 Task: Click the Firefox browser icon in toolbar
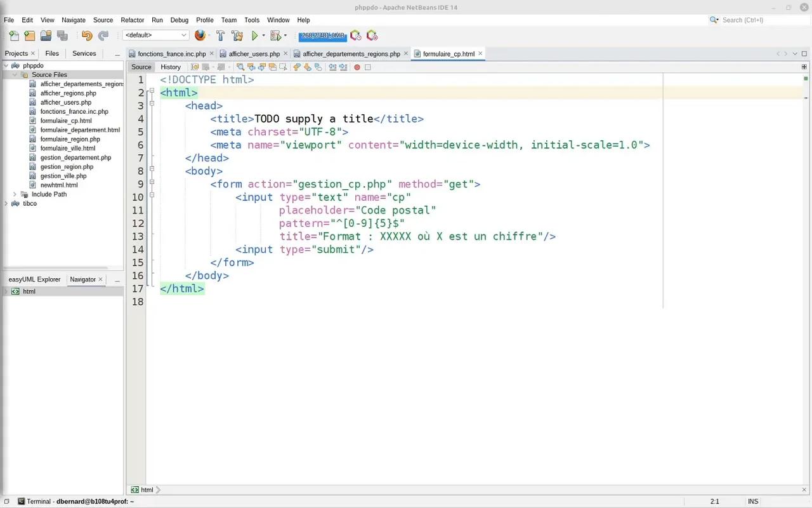coord(200,36)
